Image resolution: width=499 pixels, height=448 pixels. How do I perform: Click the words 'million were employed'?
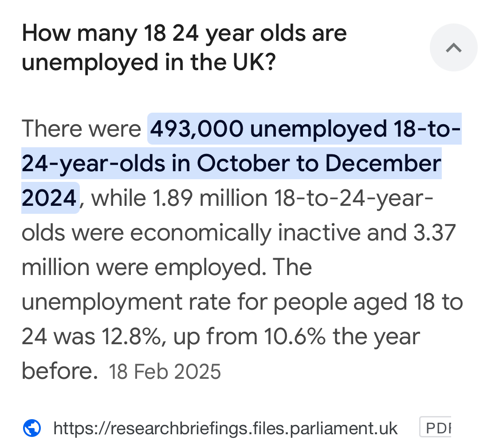click(144, 267)
